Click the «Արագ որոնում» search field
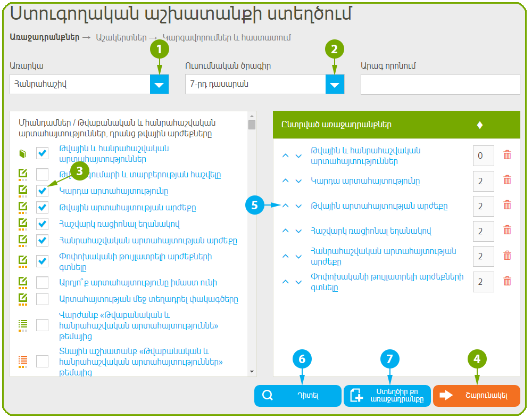Screen dimensions: 532x418 (440, 84)
